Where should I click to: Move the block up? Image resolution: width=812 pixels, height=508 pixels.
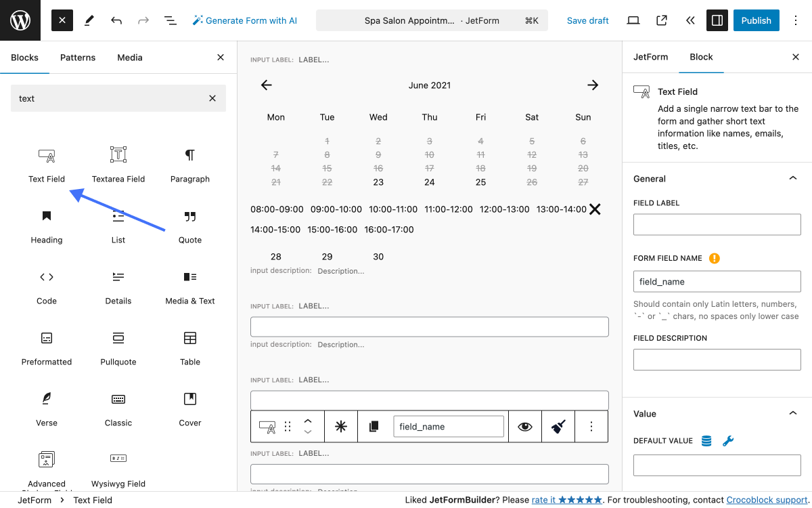[x=308, y=421]
